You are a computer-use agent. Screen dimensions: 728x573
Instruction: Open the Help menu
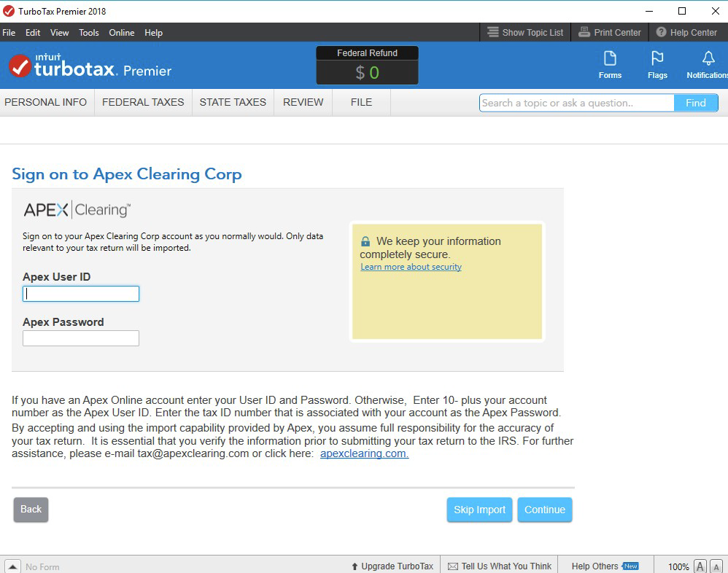tap(153, 33)
